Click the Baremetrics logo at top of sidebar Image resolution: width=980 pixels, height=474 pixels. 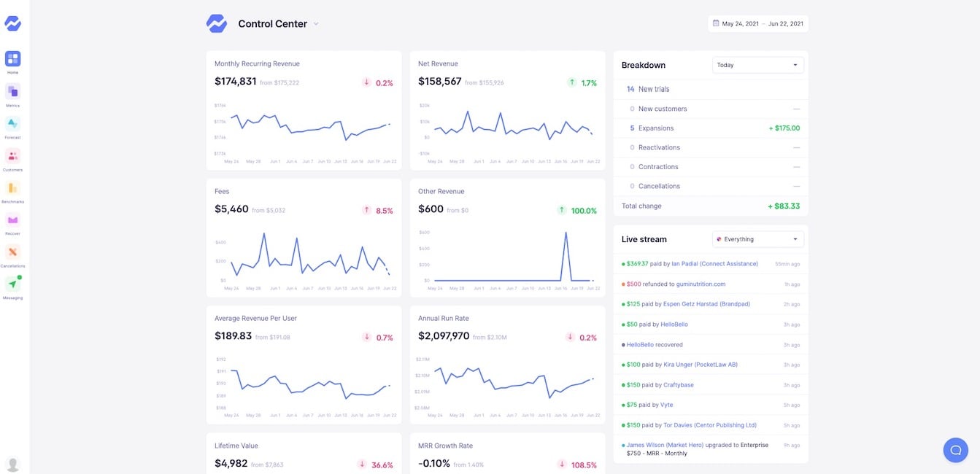12,23
